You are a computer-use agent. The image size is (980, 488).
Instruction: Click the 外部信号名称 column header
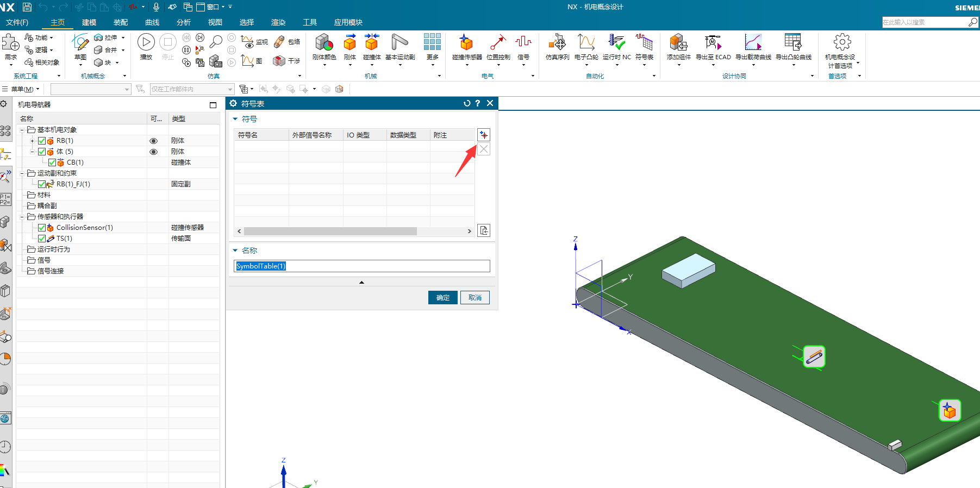click(316, 135)
